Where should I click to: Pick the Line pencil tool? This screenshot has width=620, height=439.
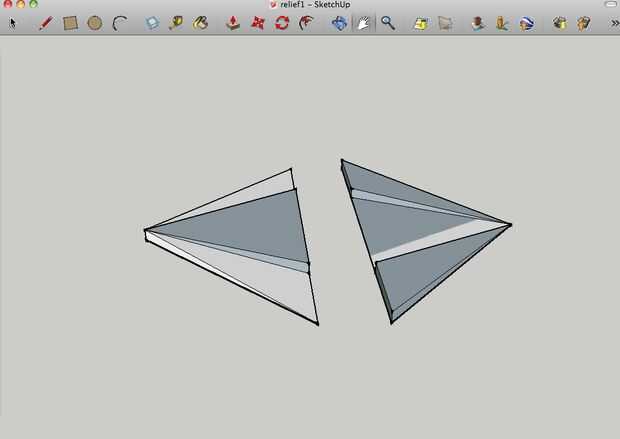tap(46, 23)
